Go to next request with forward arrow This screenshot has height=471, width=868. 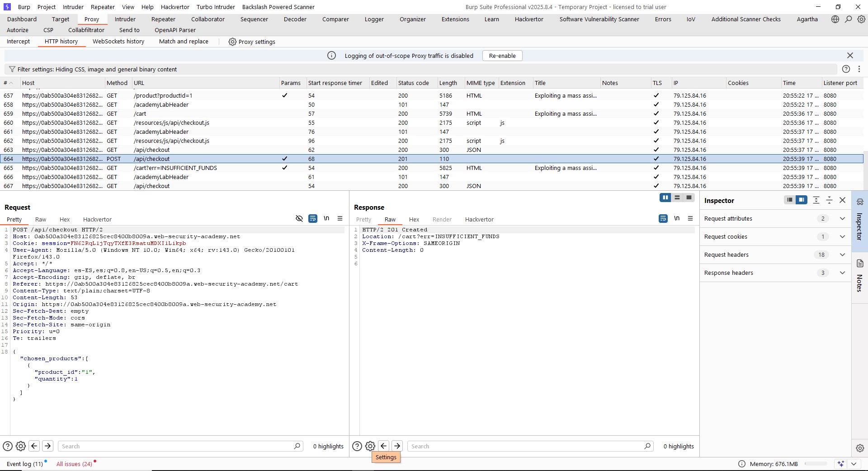(x=48, y=446)
